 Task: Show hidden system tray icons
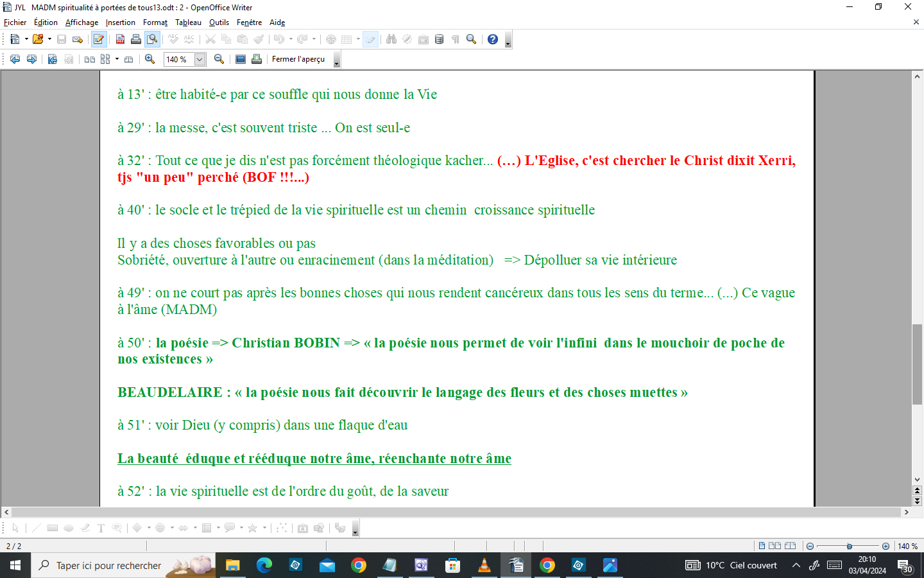pos(796,565)
